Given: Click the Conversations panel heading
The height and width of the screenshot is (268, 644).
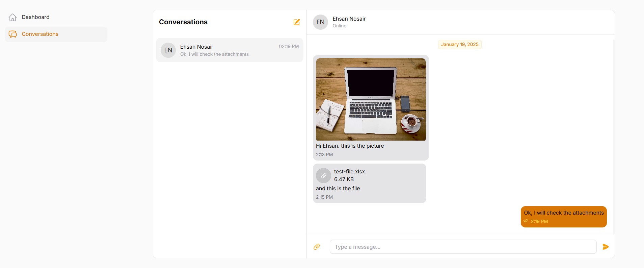Looking at the screenshot, I should click(183, 22).
